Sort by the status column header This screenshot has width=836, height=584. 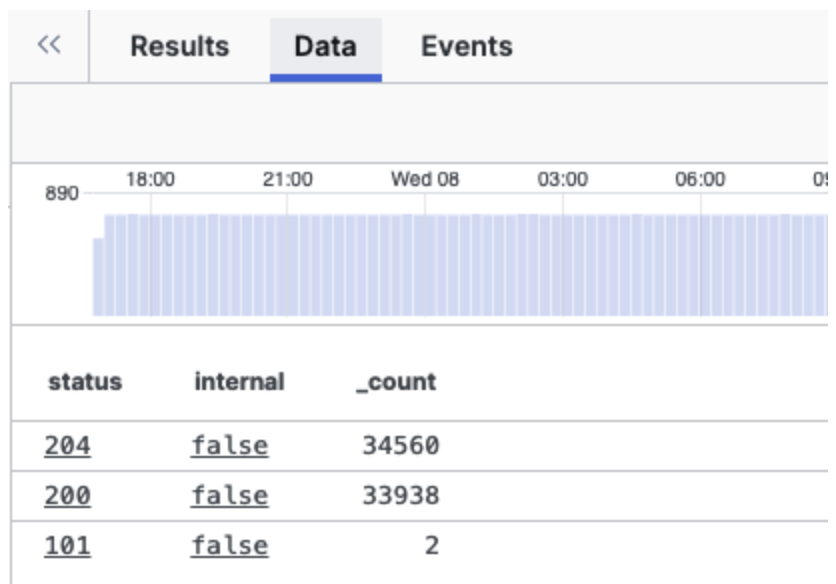click(x=85, y=381)
